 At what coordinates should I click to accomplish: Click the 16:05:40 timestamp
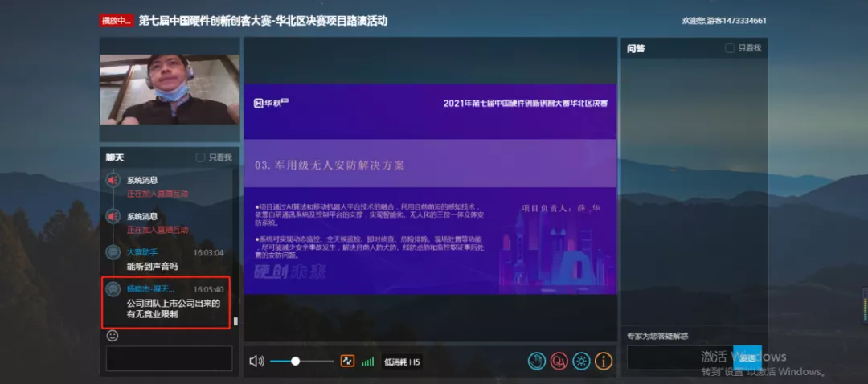[x=208, y=289]
